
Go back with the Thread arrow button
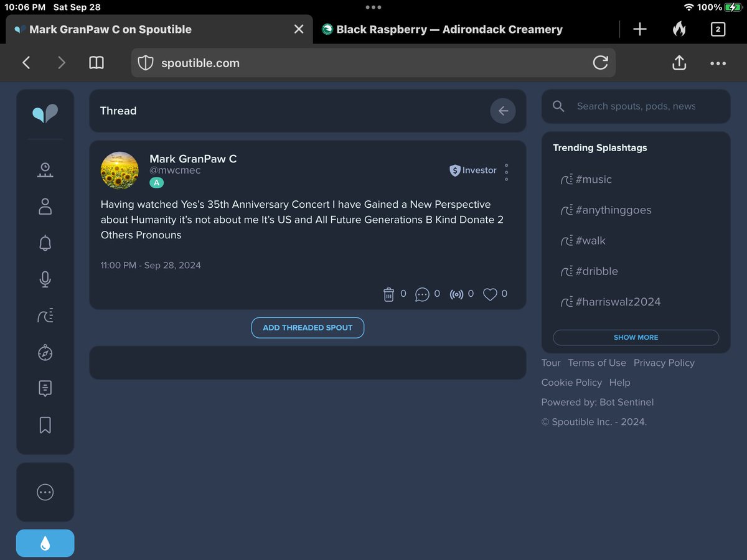coord(503,111)
